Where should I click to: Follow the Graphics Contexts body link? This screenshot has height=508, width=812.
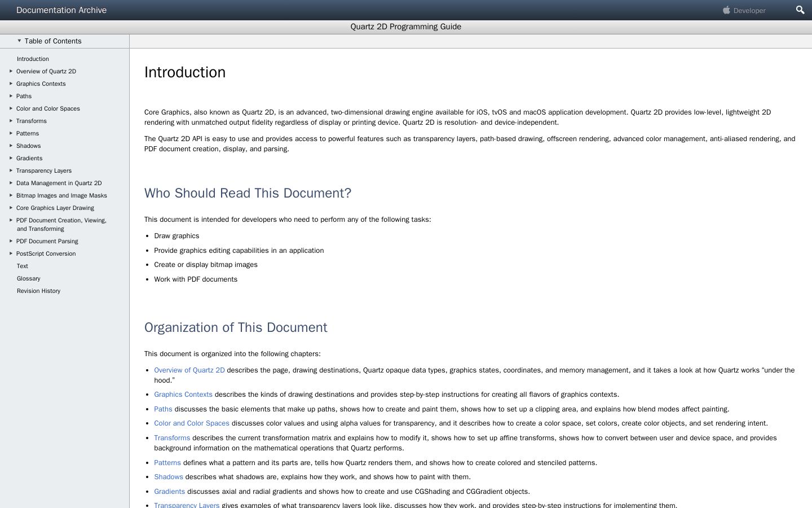pyautogui.click(x=183, y=395)
